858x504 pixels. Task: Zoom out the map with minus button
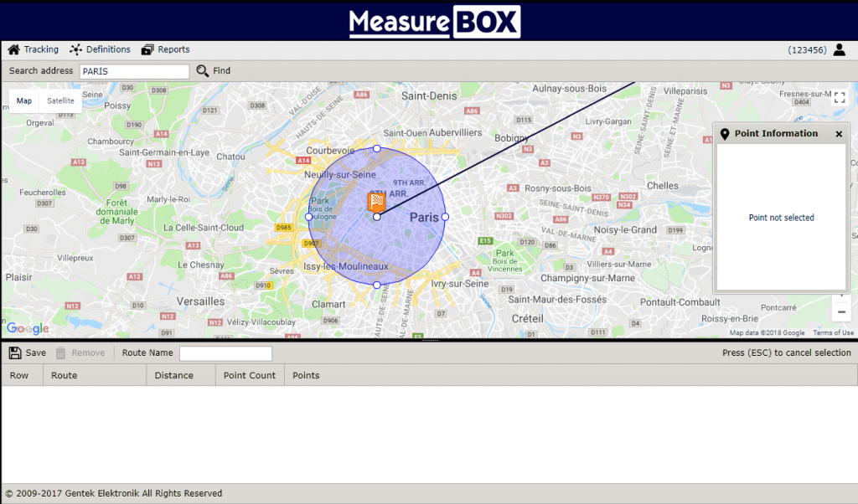tap(841, 311)
